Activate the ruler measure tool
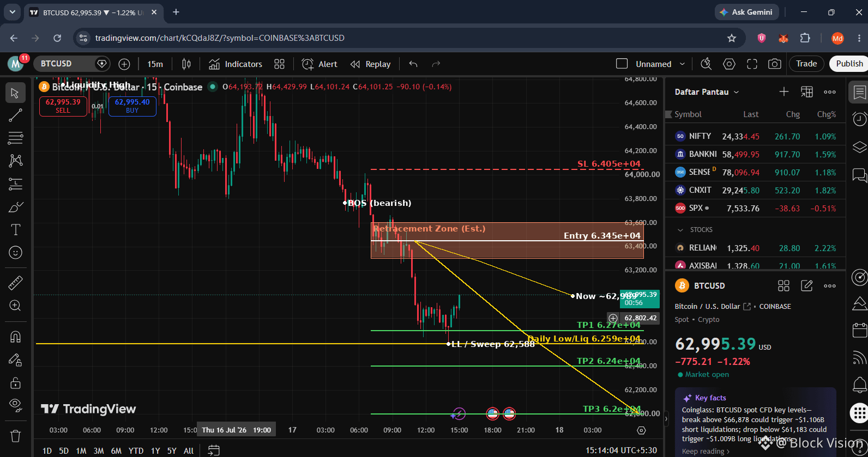The width and height of the screenshot is (868, 457). pos(15,283)
